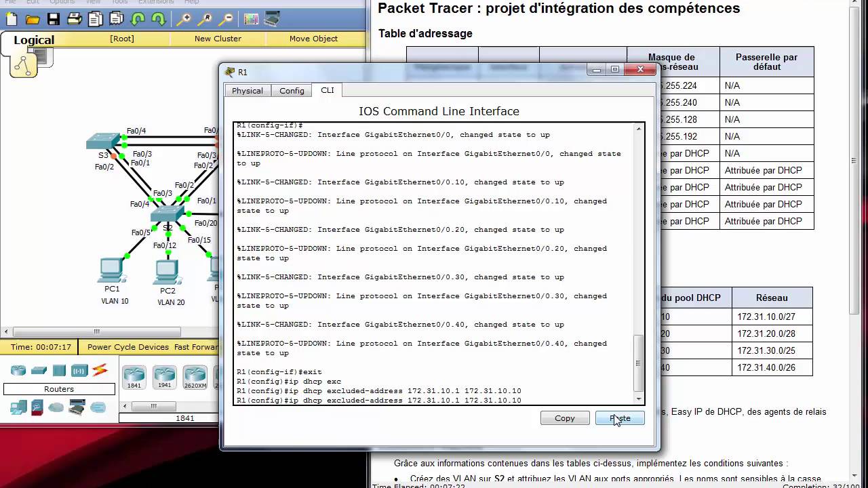This screenshot has width=868, height=488.
Task: Pick the 1841 router model
Action: (134, 377)
